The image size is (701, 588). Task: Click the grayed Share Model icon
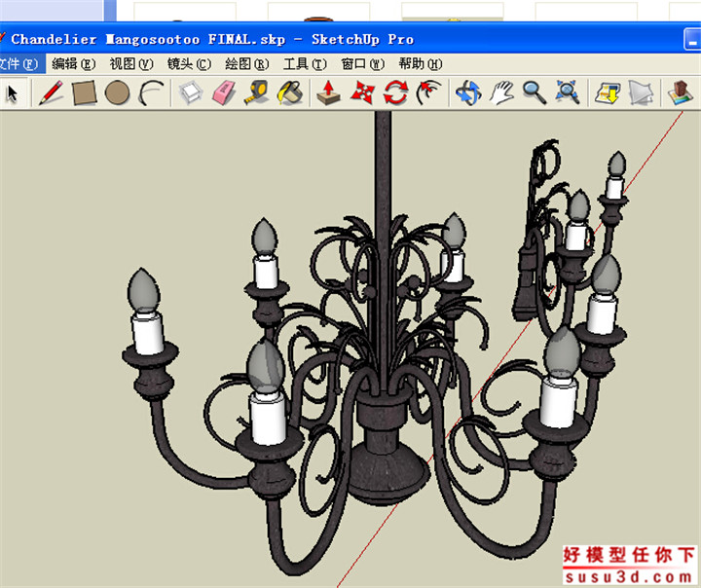pos(641,93)
